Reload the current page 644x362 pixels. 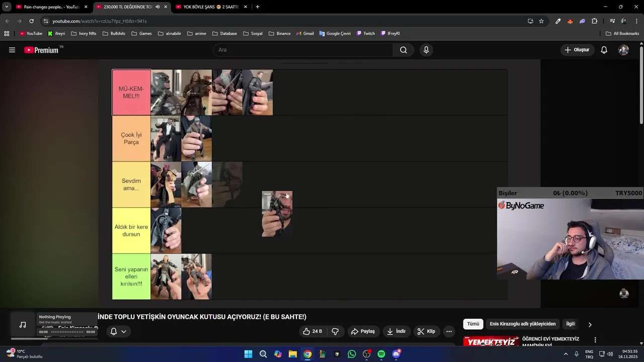click(31, 21)
